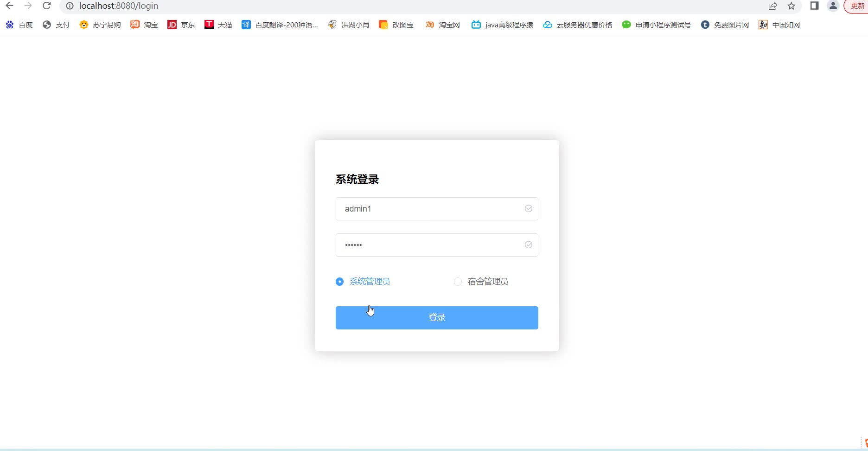Click the address bar URL localhost:8080/login
The image size is (868, 451).
pos(119,6)
